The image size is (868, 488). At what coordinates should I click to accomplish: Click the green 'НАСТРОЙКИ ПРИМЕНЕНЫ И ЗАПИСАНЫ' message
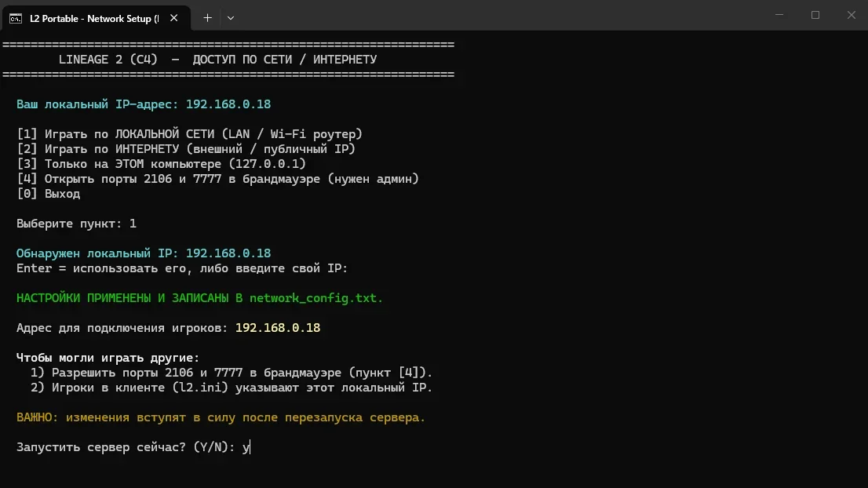(x=200, y=298)
